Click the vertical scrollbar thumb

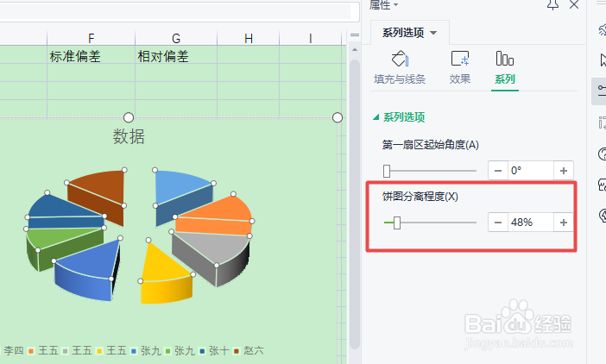click(x=355, y=204)
